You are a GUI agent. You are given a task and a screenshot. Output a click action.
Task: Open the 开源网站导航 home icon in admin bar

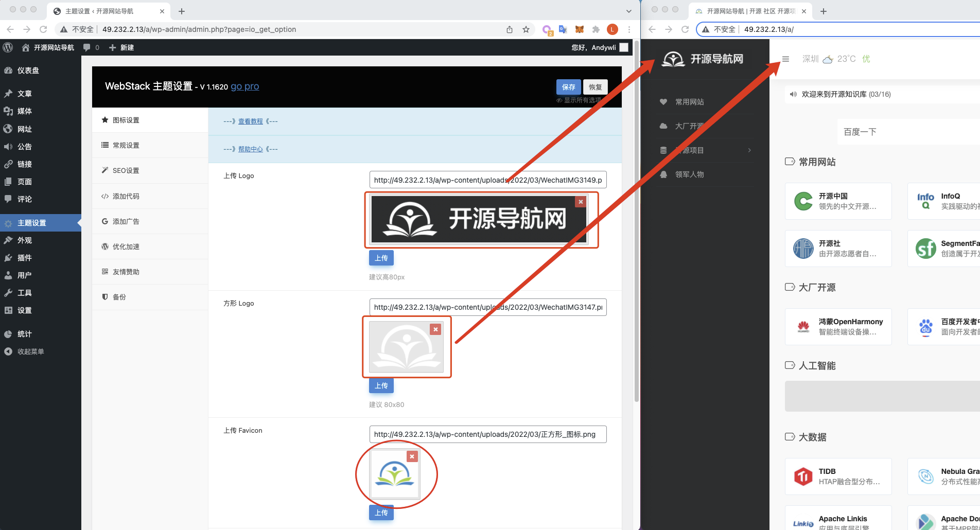click(x=26, y=47)
